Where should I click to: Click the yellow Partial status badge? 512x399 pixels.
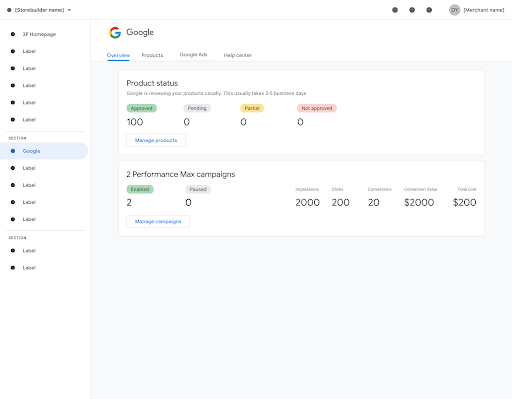coord(252,108)
